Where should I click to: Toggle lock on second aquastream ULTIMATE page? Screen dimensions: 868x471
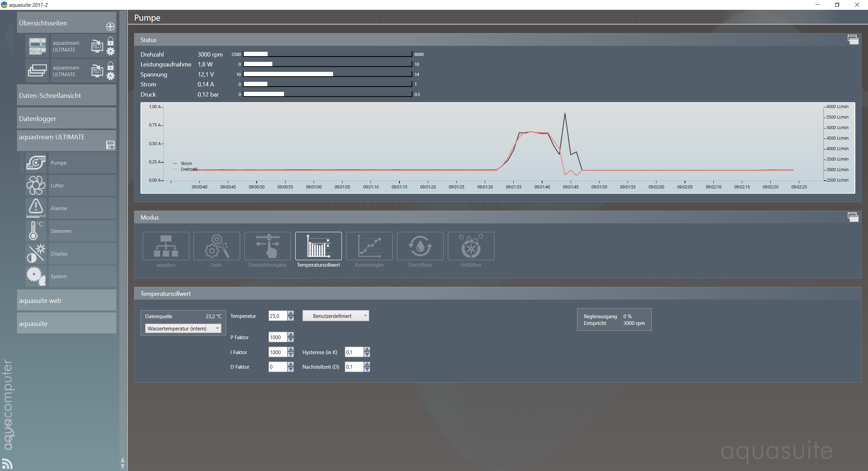point(111,66)
